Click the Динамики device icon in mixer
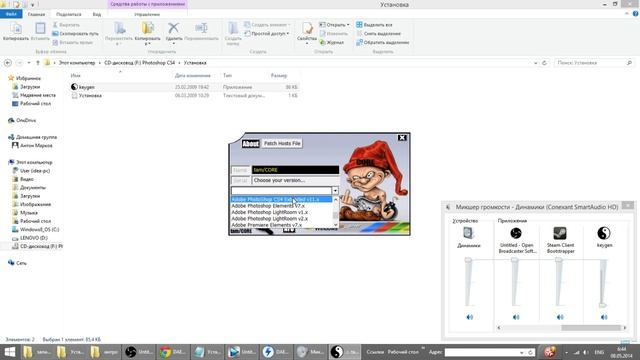The width and height of the screenshot is (640, 360). pyautogui.click(x=468, y=233)
